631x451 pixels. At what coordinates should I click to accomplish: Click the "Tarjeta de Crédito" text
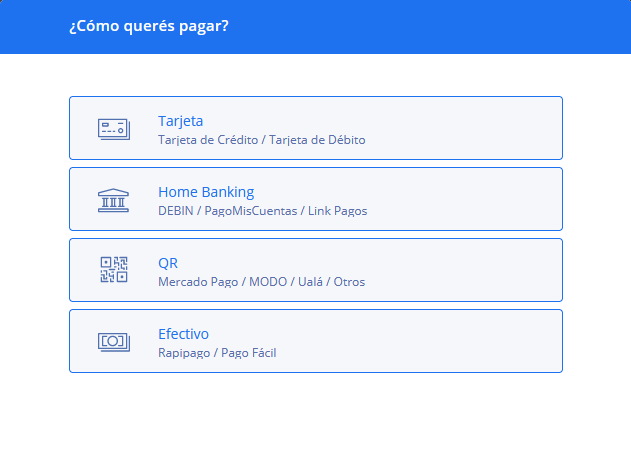pos(206,140)
